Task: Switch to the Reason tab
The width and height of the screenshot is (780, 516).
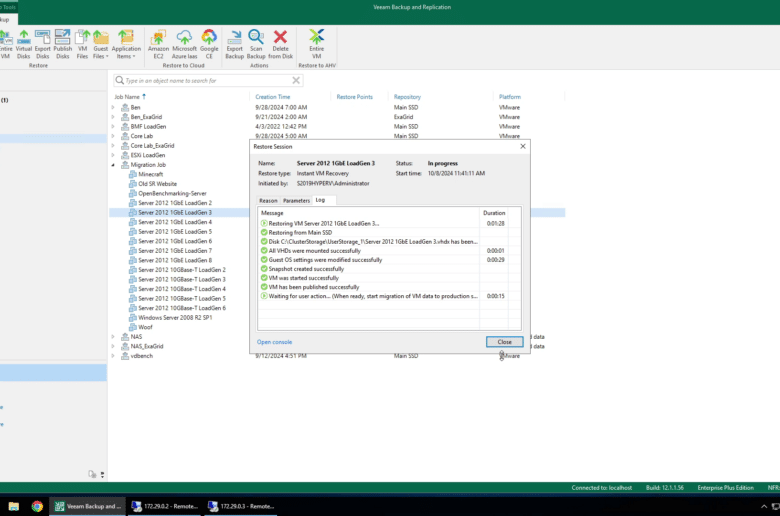Action: tap(268, 201)
